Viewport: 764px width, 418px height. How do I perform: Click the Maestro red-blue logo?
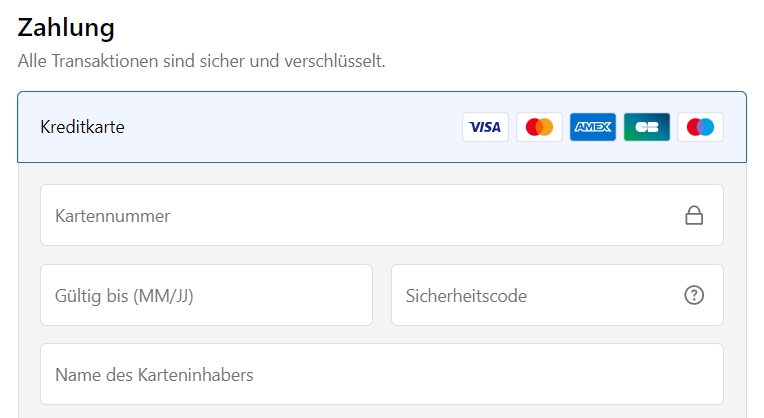[x=700, y=127]
